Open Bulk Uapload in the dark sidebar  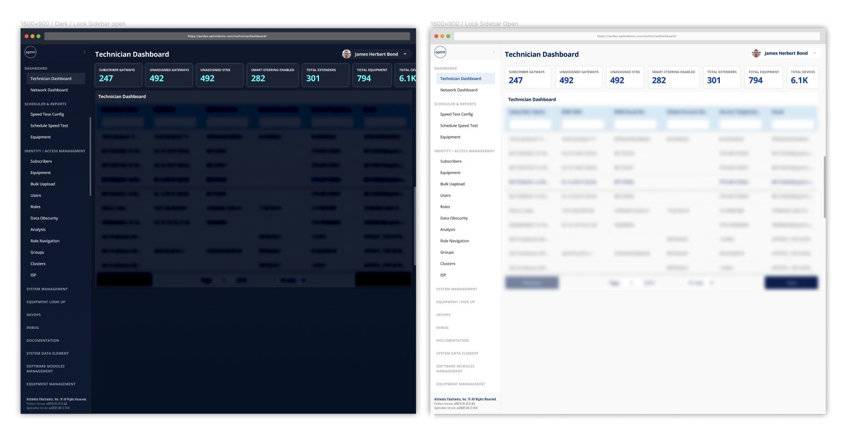click(x=43, y=184)
